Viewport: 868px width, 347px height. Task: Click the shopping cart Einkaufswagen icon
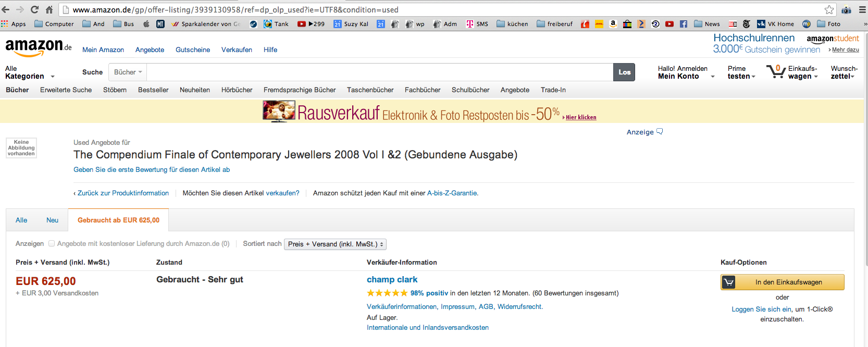775,71
